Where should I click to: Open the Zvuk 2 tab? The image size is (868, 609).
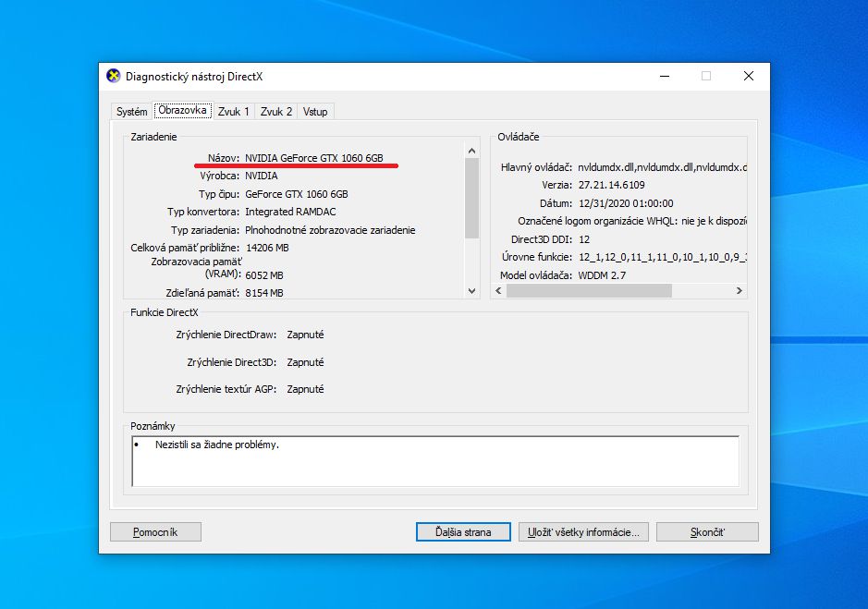[276, 111]
